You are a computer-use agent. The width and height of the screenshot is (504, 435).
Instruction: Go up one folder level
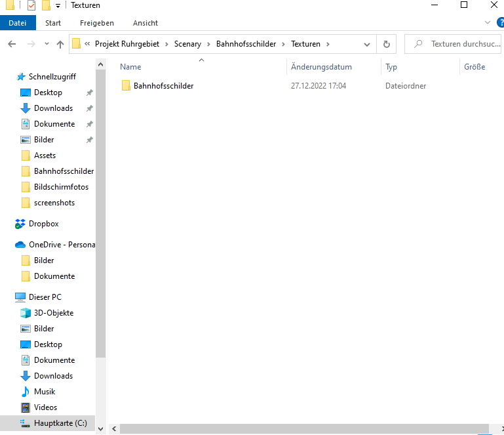click(x=60, y=44)
